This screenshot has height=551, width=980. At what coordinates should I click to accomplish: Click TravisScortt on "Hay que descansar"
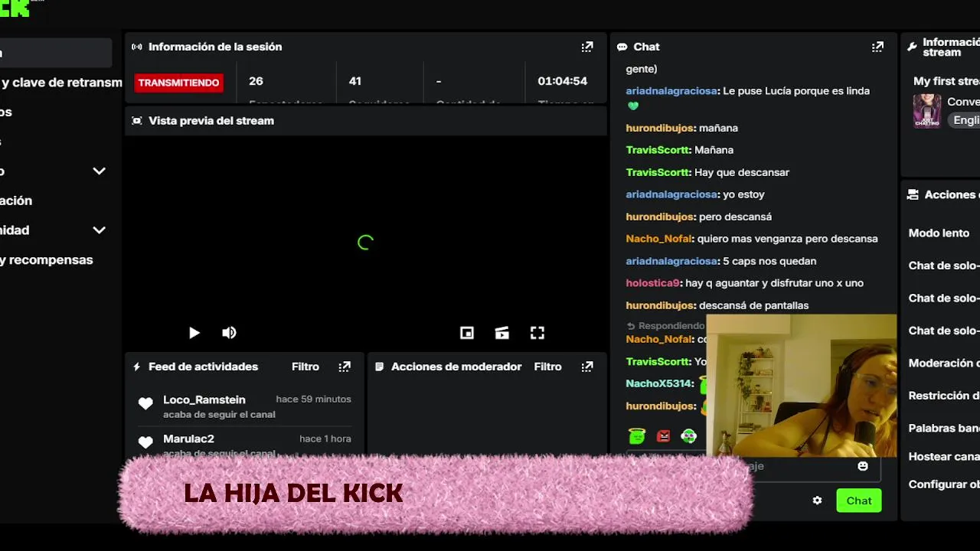658,172
